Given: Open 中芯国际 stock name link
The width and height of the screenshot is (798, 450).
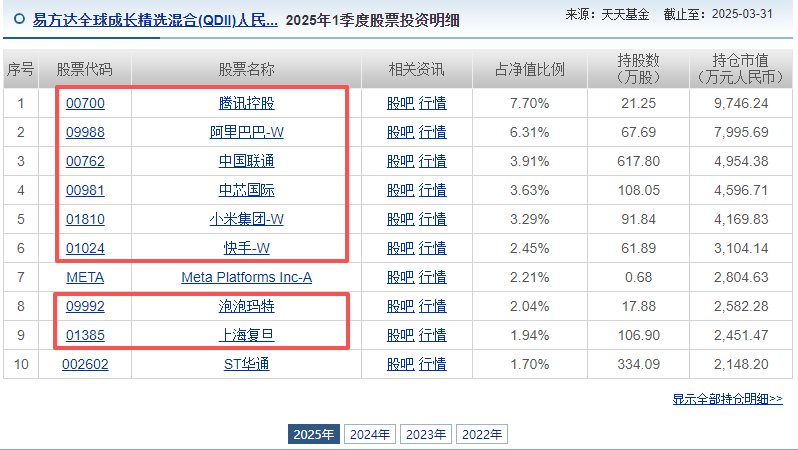Looking at the screenshot, I should 246,190.
